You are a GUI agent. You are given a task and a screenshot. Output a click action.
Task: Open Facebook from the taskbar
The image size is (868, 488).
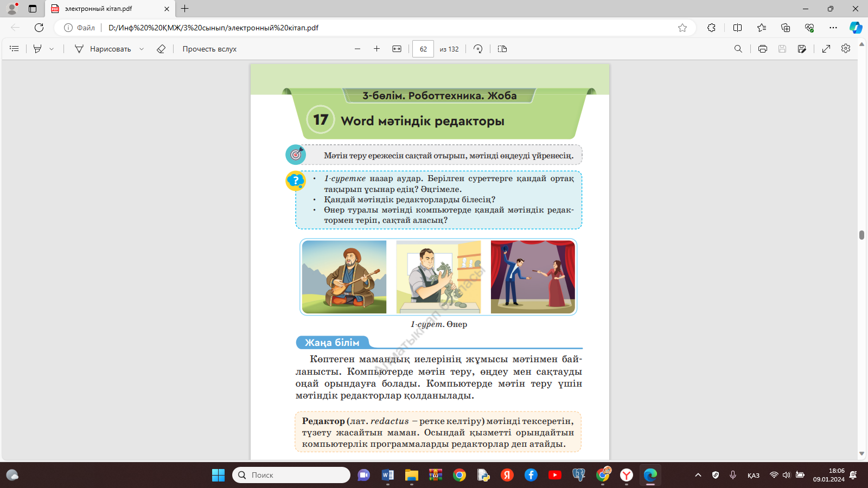pos(531,475)
